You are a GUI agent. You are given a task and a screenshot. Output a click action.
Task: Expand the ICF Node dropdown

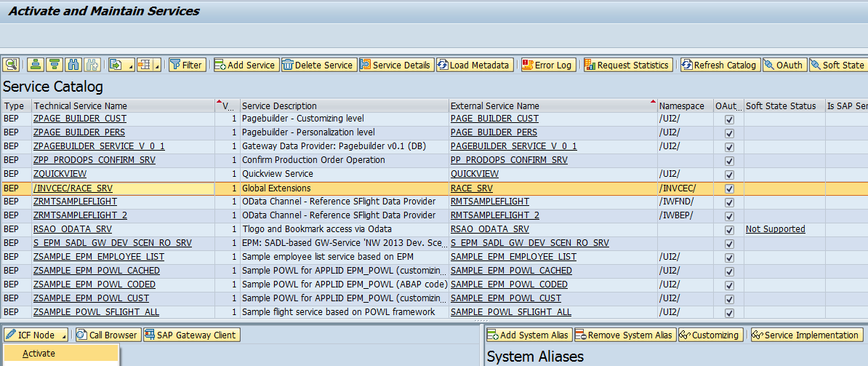(65, 335)
